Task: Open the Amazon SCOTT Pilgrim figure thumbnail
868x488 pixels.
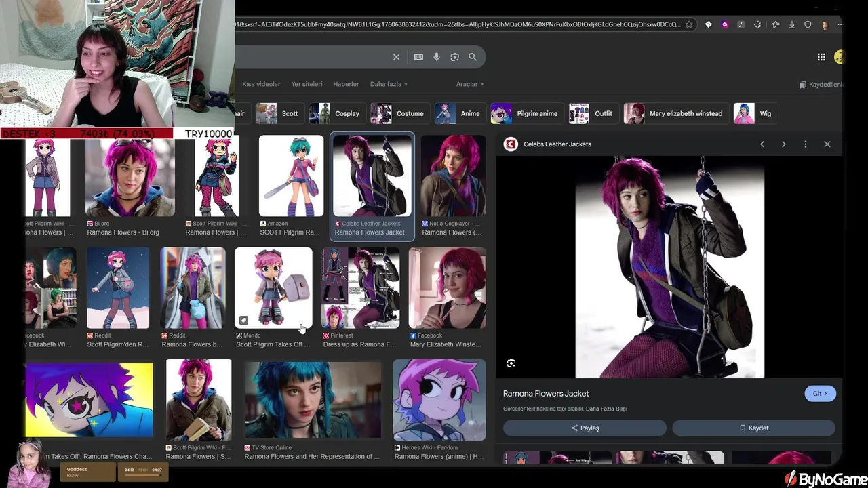Action: [x=291, y=176]
